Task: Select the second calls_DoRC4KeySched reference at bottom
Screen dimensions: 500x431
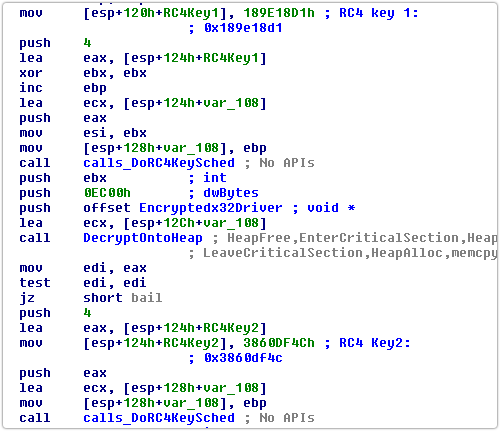Action: point(159,418)
